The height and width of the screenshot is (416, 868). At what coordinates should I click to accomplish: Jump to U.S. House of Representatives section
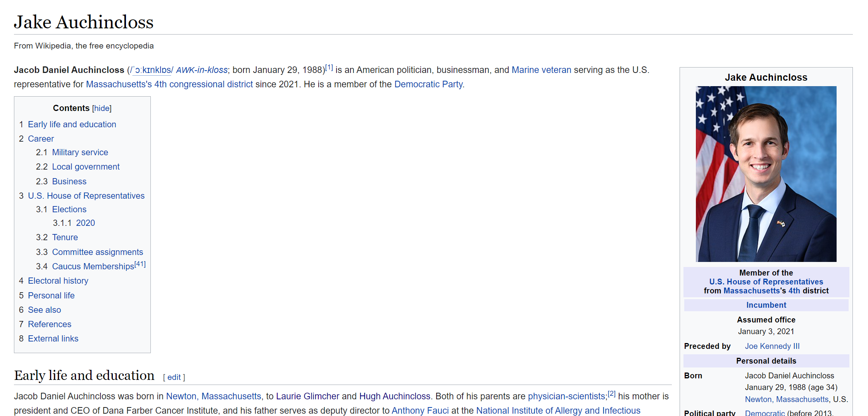[86, 196]
